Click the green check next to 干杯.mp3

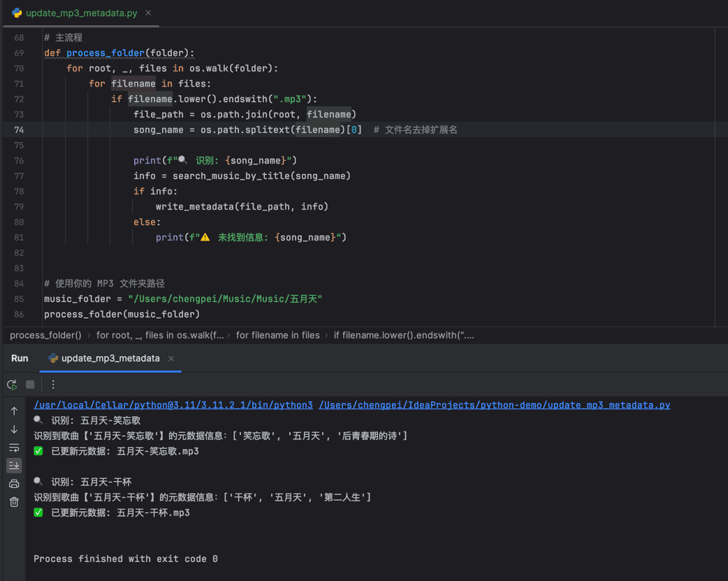38,512
